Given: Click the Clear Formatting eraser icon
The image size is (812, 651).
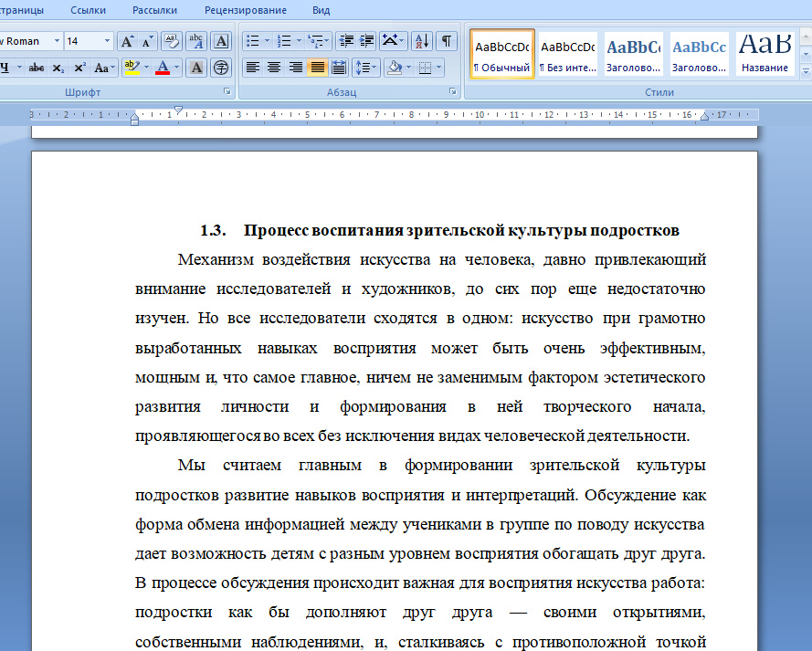Looking at the screenshot, I should 171,41.
